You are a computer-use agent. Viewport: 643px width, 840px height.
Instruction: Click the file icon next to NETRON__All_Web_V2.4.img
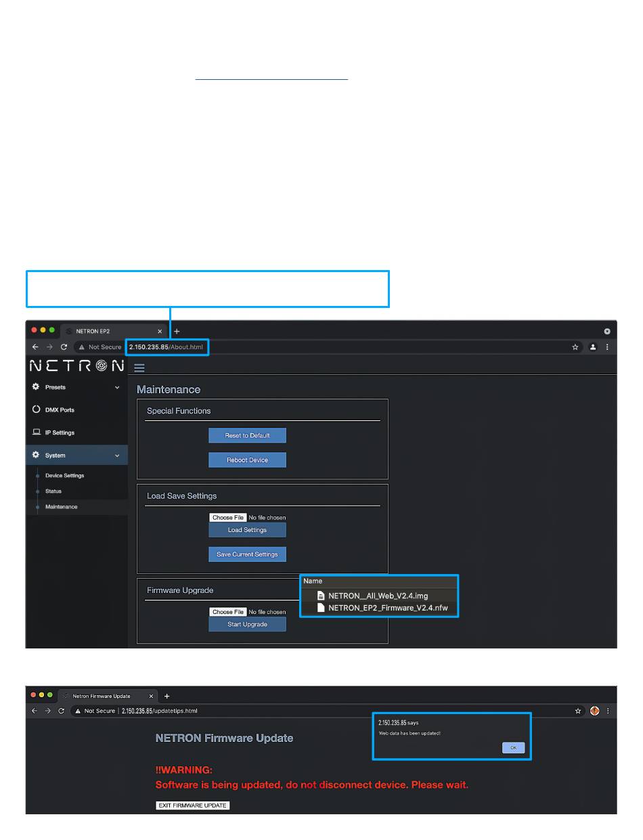pyautogui.click(x=321, y=596)
